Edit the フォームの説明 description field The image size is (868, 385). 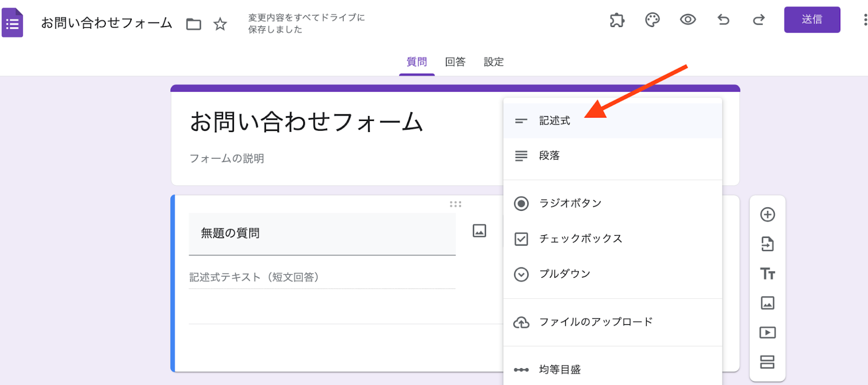[227, 158]
